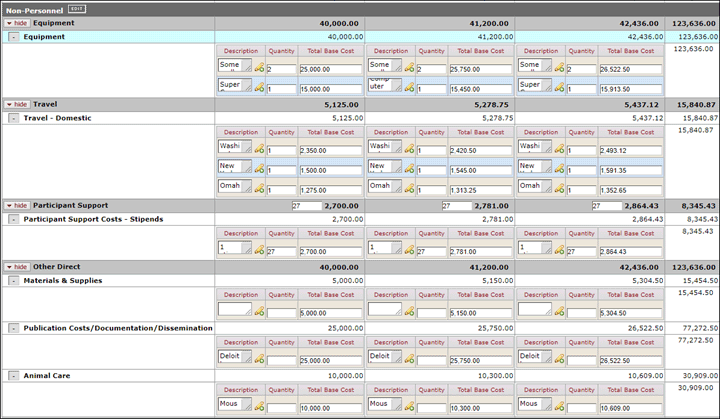Open edit icon for 'Some' equipment costing 25,750.00
The width and height of the screenshot is (720, 419).
coord(409,68)
